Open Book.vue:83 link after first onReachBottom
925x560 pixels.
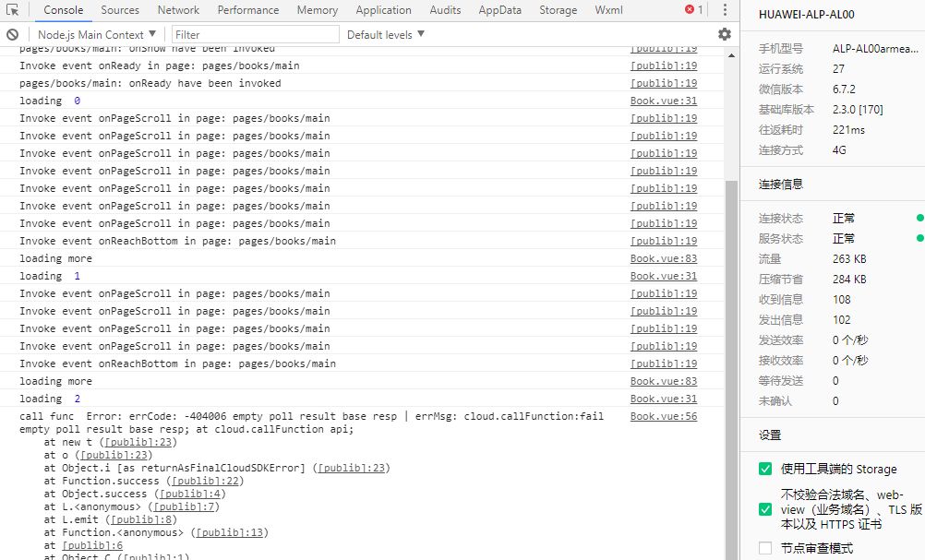pyautogui.click(x=664, y=258)
